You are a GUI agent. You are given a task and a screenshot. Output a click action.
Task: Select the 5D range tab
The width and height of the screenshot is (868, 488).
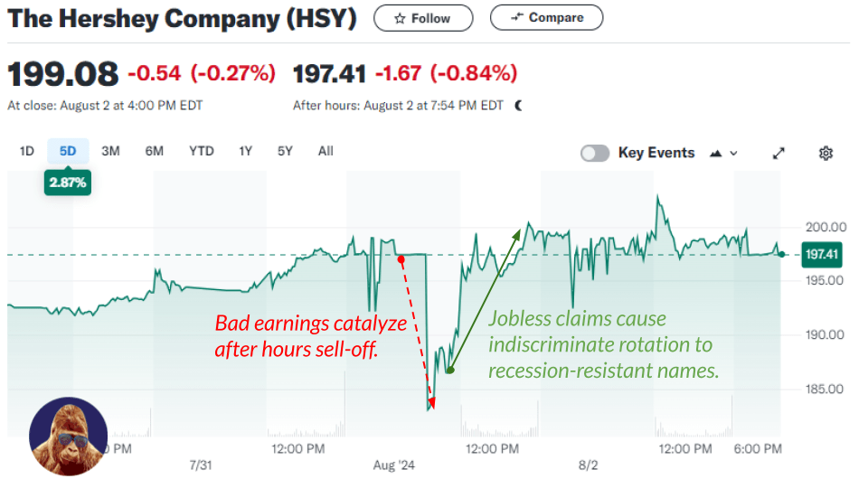[68, 151]
